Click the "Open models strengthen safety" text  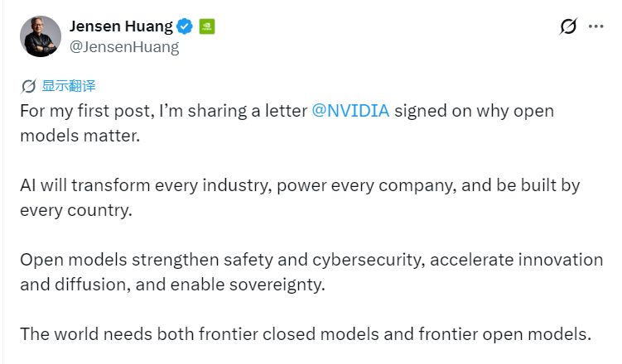tap(147, 260)
